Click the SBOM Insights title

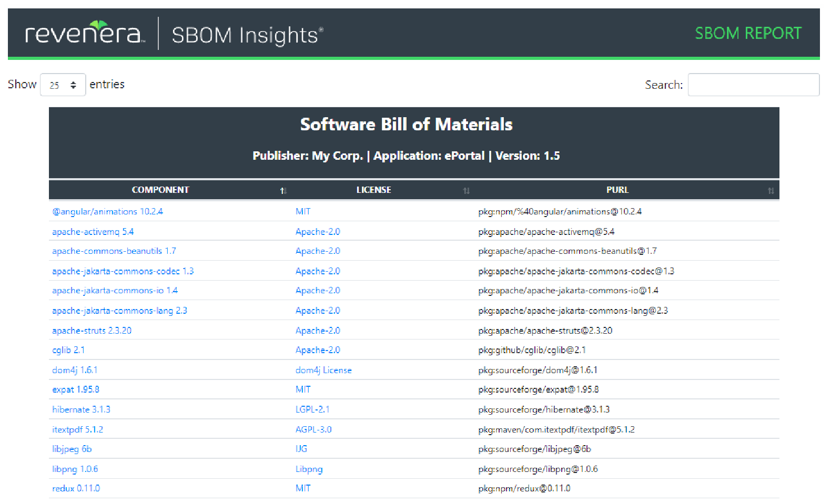[x=247, y=35]
